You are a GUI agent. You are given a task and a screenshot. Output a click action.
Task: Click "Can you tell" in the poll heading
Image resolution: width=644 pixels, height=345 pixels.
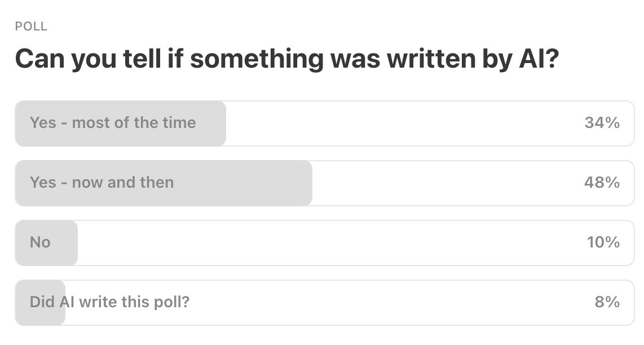(x=88, y=59)
